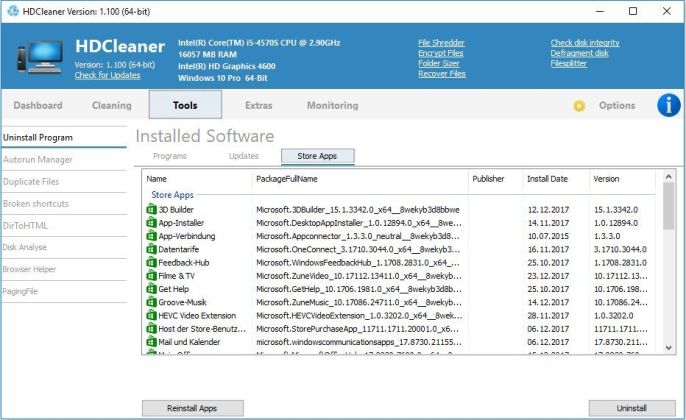Click the gear icon beside Options

click(579, 106)
